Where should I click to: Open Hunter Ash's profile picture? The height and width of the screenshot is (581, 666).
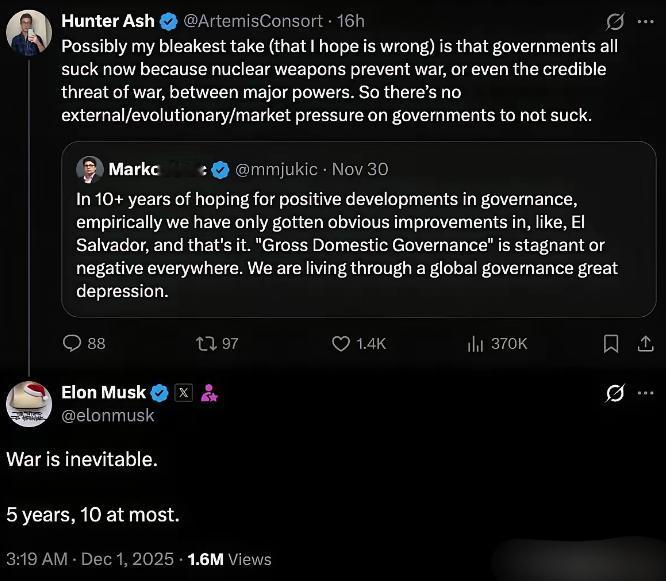click(29, 33)
